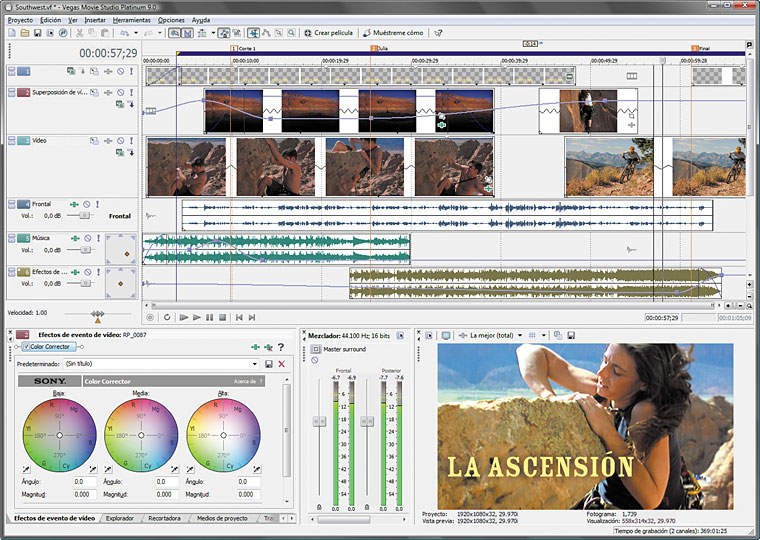
Task: Open track FX on Música track
Action: point(74,237)
